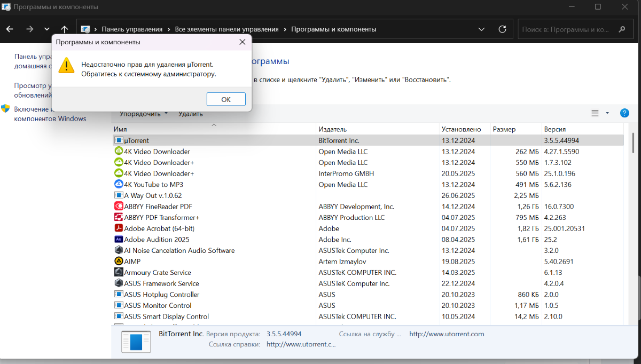Click ABBYY PDF Transformer+ icon

119,217
